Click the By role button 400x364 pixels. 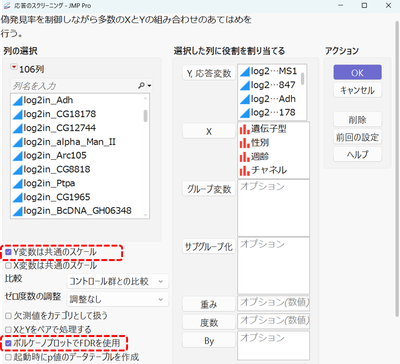tap(209, 341)
